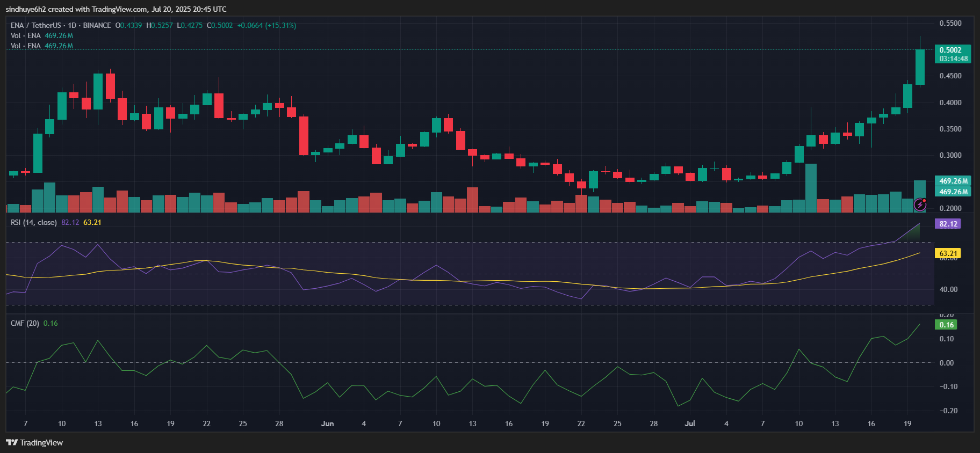Click the +0.0664 (+15.31%) change value
Screen dimensions: 980x453
point(266,25)
